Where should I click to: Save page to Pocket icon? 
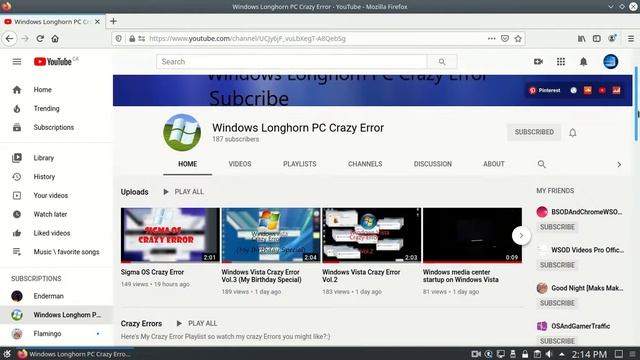coord(505,39)
